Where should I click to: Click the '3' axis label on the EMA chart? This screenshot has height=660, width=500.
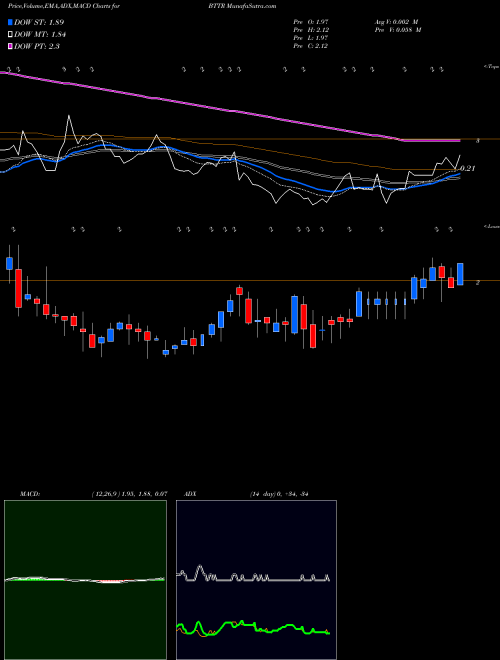click(478, 141)
